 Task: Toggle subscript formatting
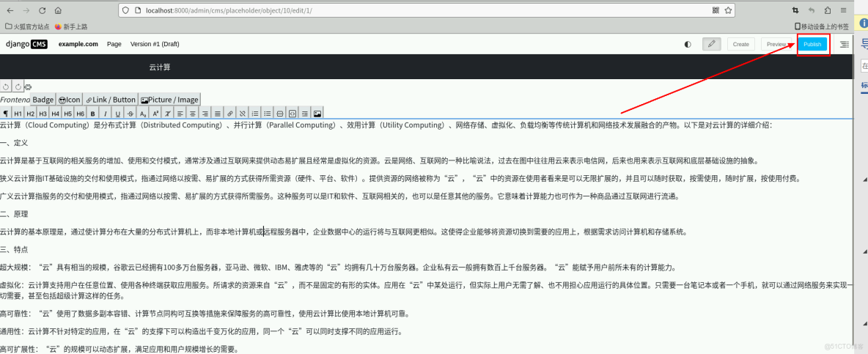click(143, 114)
